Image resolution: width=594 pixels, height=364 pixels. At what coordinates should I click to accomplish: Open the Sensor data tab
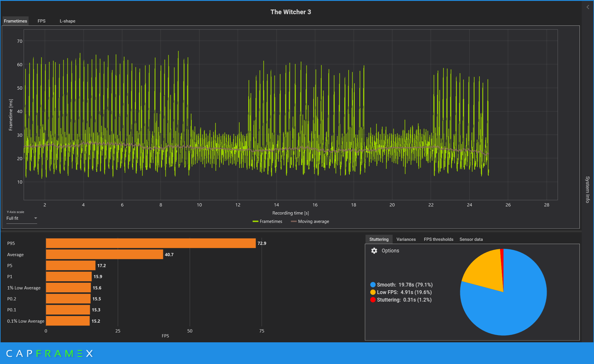click(x=471, y=239)
